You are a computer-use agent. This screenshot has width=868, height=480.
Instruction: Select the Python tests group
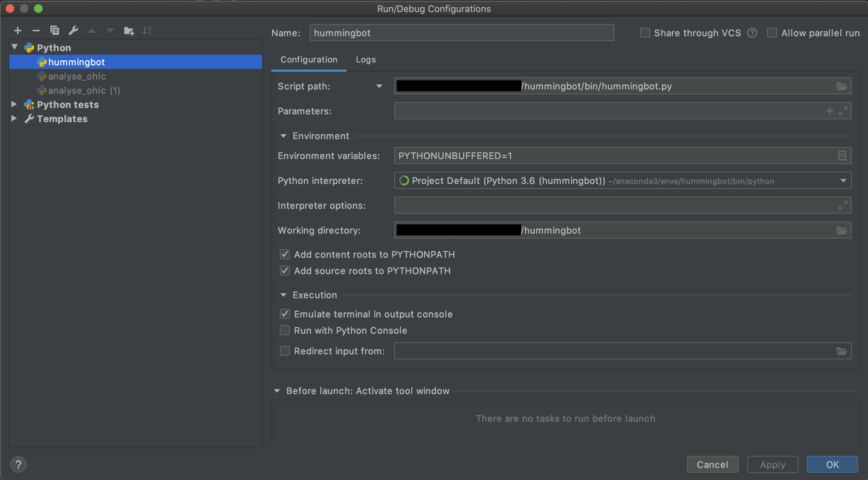pos(136,104)
